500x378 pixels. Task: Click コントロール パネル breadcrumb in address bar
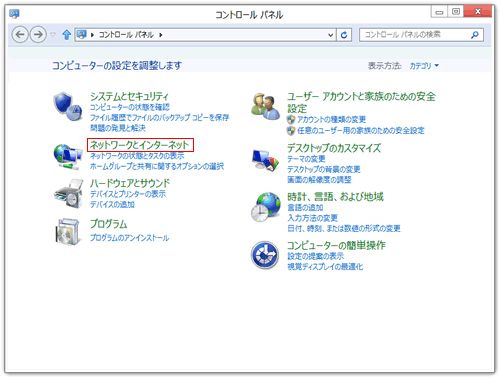tap(126, 35)
